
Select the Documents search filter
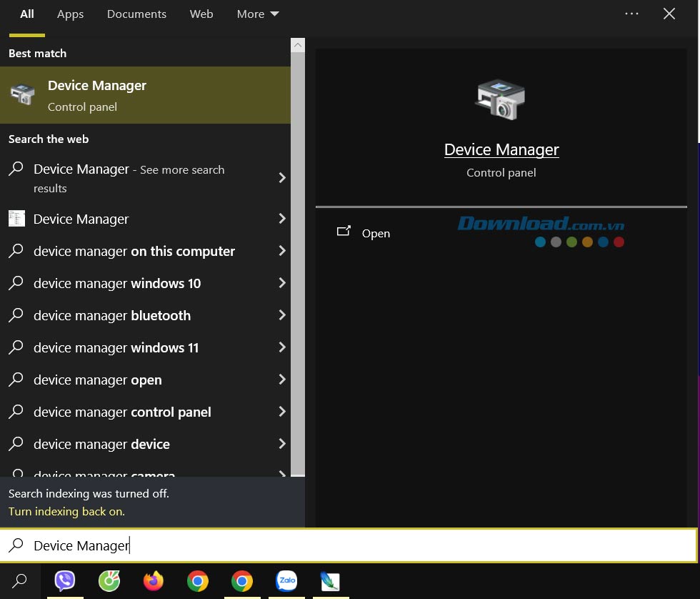(136, 14)
